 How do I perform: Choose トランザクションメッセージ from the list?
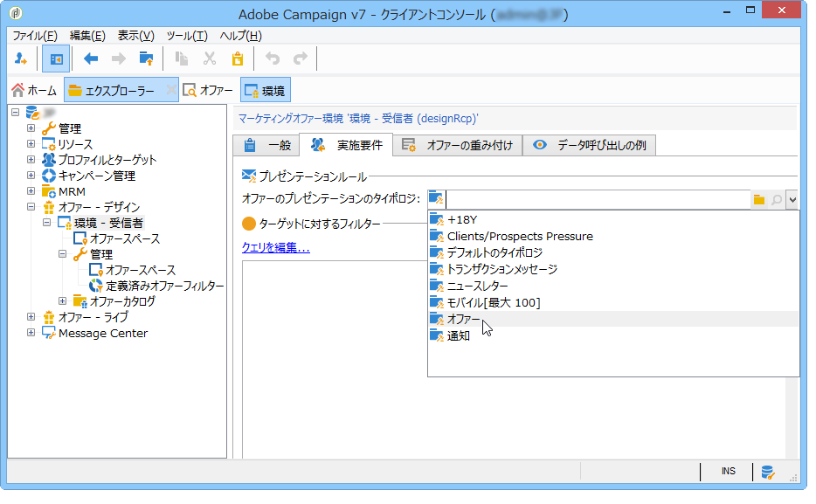pos(613,269)
